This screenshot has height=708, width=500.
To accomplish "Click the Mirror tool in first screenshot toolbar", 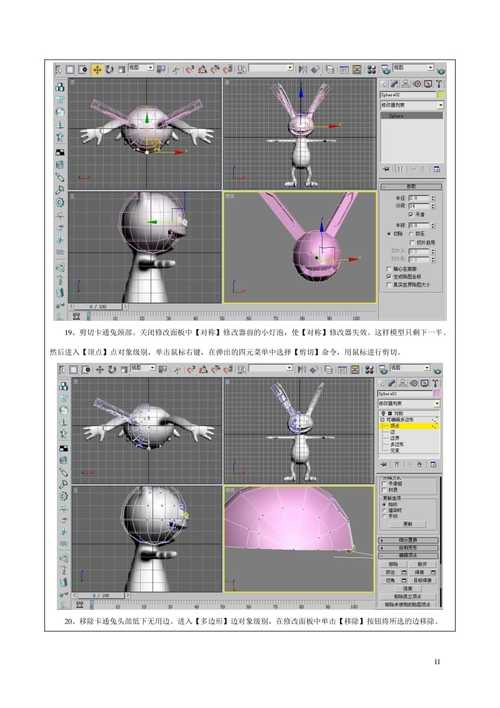I will coord(303,69).
